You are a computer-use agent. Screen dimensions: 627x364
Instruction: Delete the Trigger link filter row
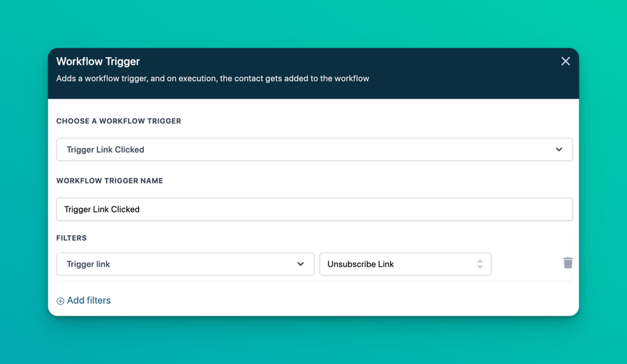click(x=568, y=263)
